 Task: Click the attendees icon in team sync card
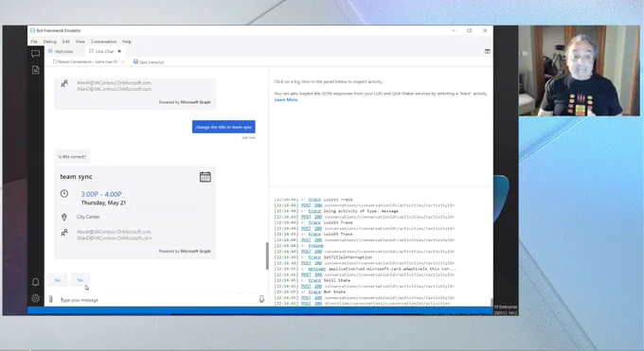coord(64,233)
